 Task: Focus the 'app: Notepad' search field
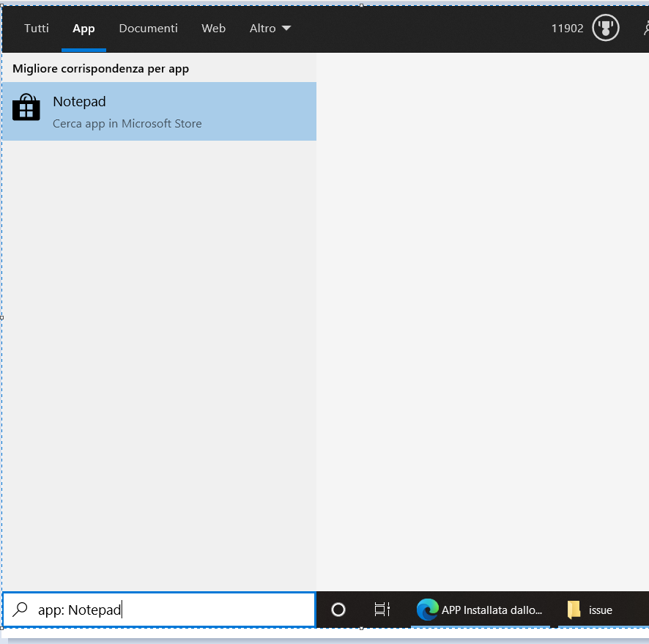(x=159, y=610)
